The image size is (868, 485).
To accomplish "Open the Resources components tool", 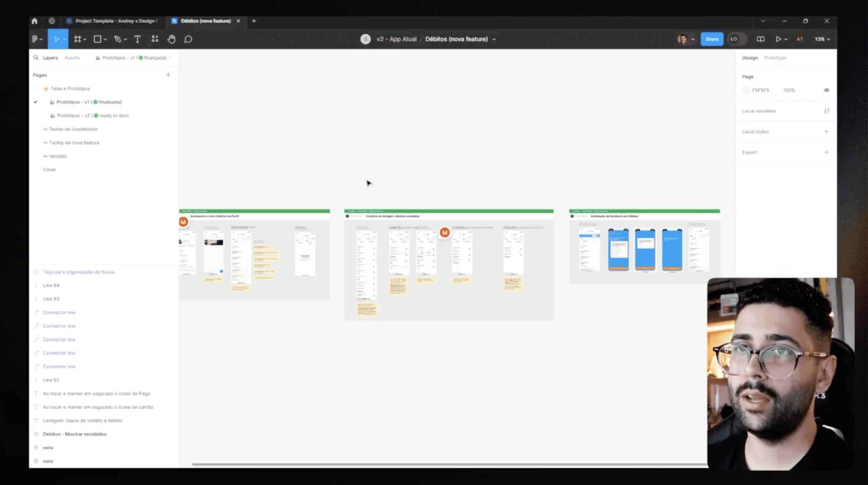I will point(155,39).
